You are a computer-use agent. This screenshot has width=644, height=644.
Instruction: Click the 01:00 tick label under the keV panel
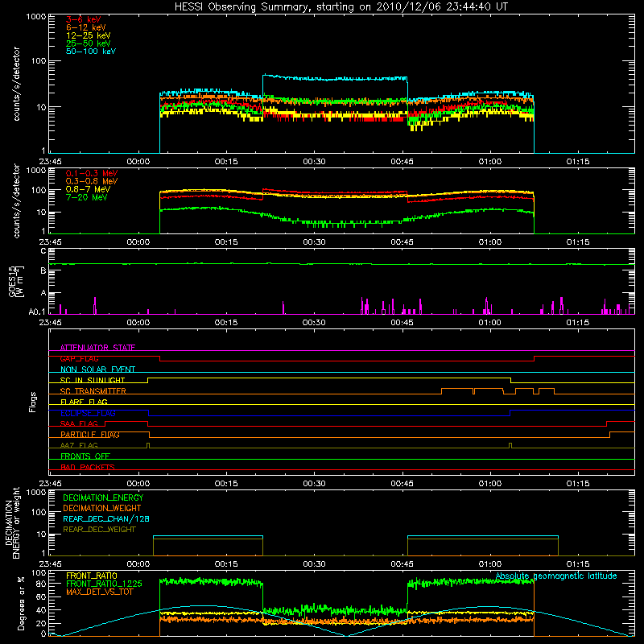click(x=490, y=162)
